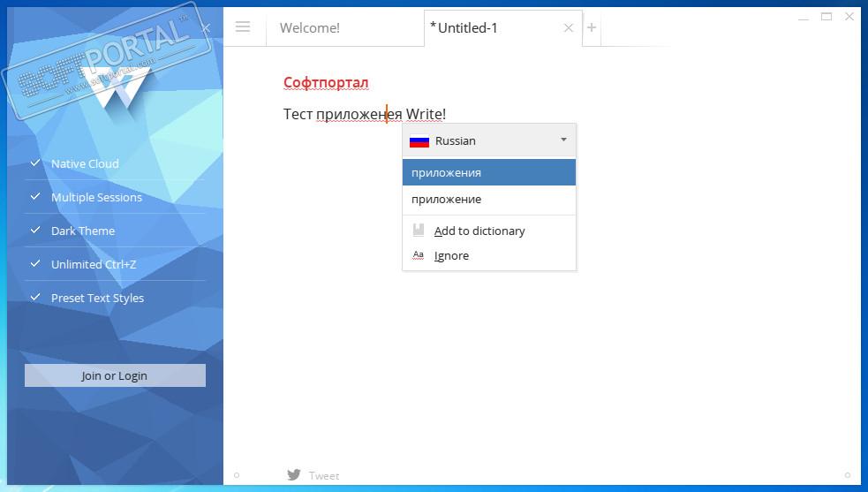868x492 pixels.
Task: Click the word Тест in document
Action: (298, 114)
